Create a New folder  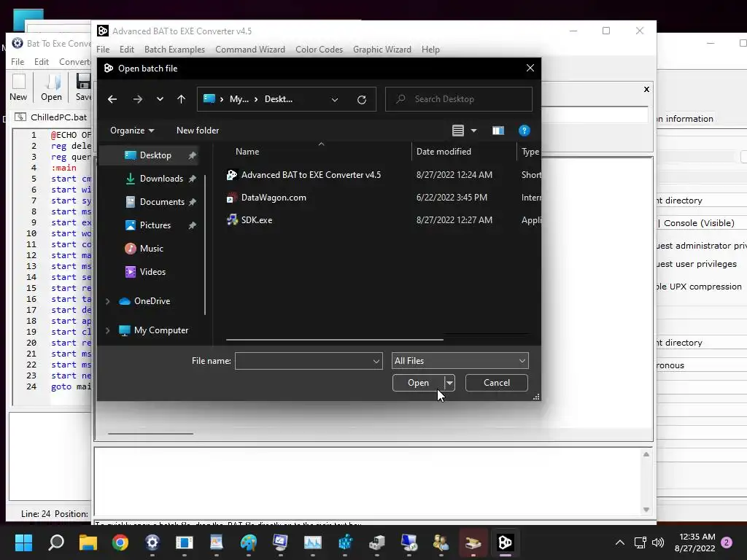pos(198,131)
